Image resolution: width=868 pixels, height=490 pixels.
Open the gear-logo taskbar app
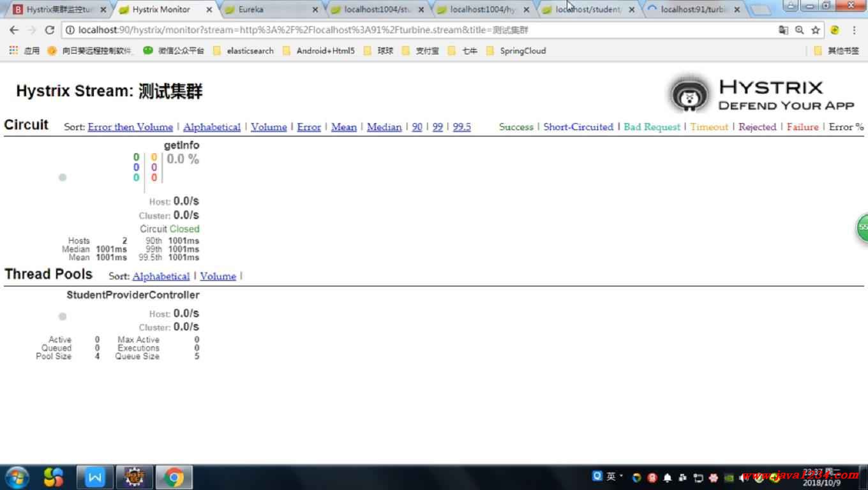tap(134, 477)
